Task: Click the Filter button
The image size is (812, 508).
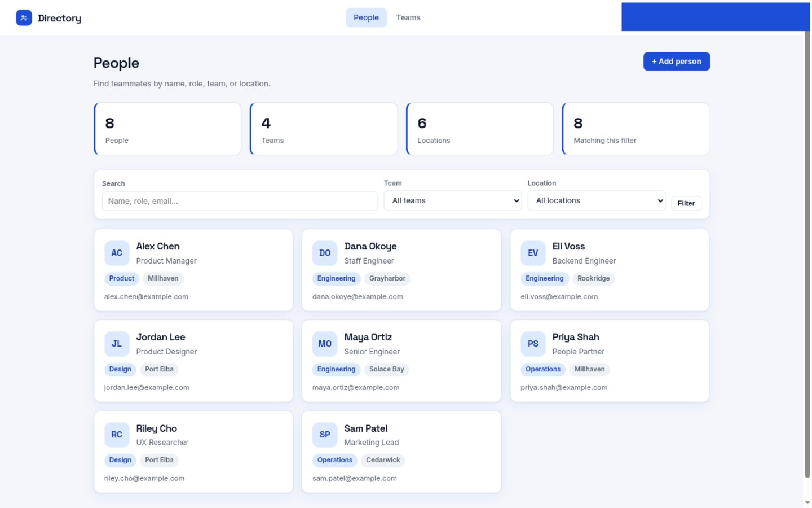Action: [x=686, y=203]
